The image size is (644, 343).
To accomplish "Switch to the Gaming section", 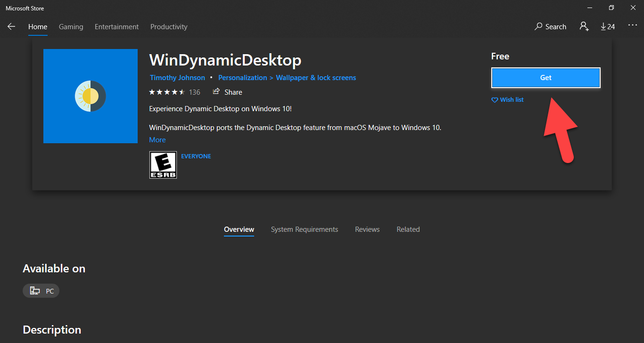I will (71, 26).
